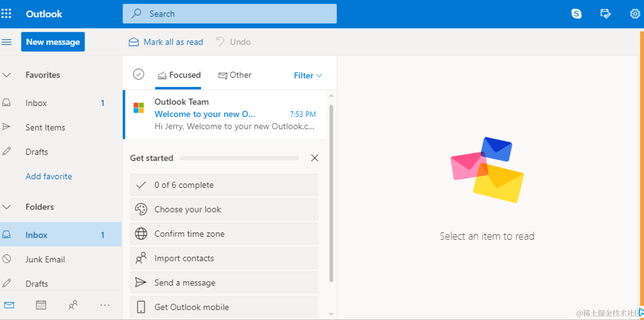Collapse the Favorites section chevron
Viewport: 644px width, 320px height.
pos(7,75)
